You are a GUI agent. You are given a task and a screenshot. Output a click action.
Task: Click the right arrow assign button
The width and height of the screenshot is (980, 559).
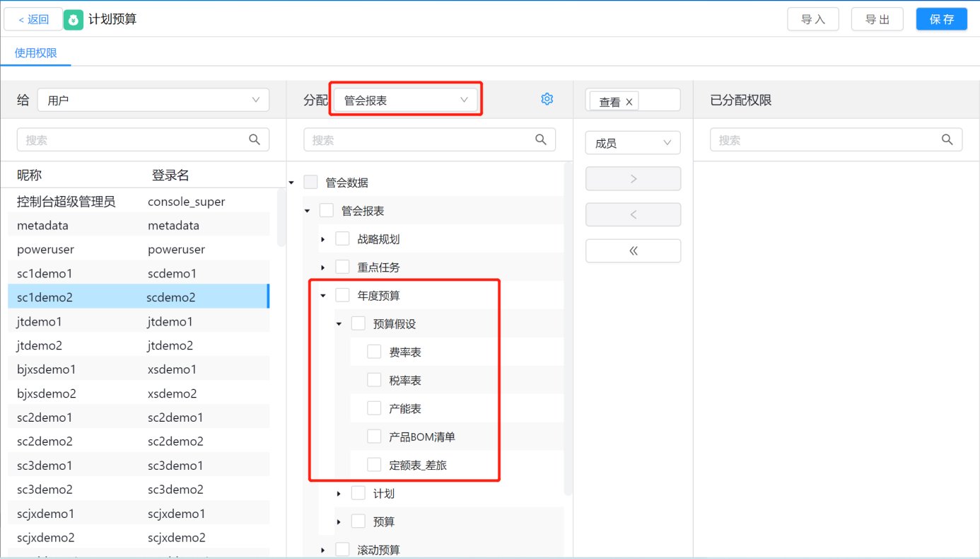pyautogui.click(x=633, y=179)
